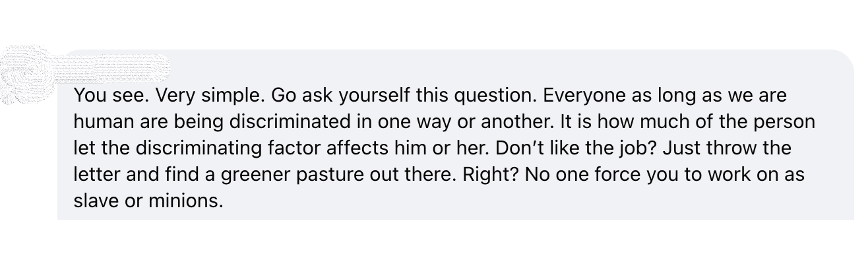Click the sentence 'You see.' in comment

click(112, 96)
